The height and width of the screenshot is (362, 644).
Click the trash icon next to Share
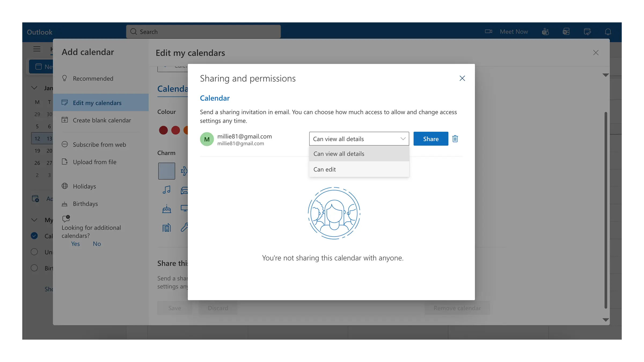pos(455,139)
